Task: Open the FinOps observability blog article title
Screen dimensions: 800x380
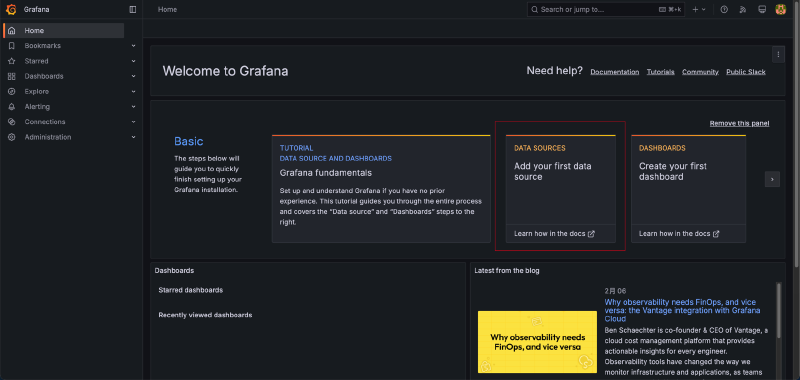Action: tap(682, 310)
